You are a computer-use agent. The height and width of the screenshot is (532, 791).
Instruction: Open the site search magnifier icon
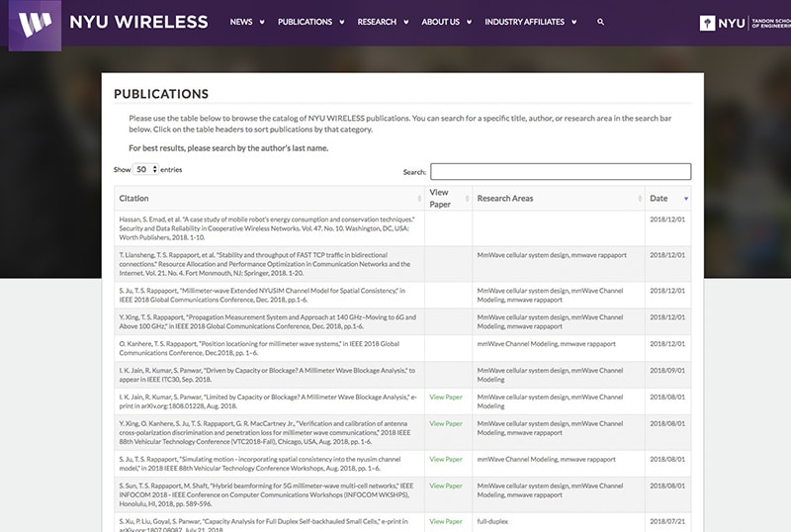point(600,22)
